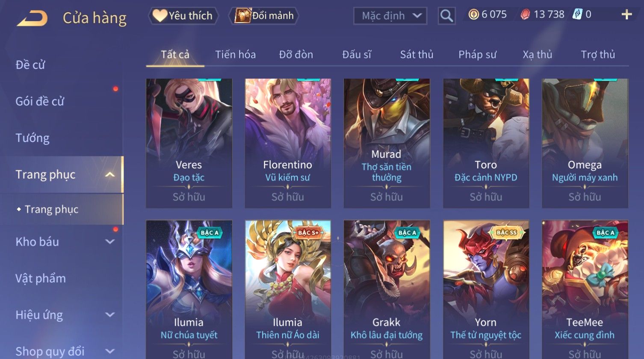644x359 pixels.
Task: Open Yorn Thế tử nguyệt tộc skin
Action: (486, 289)
